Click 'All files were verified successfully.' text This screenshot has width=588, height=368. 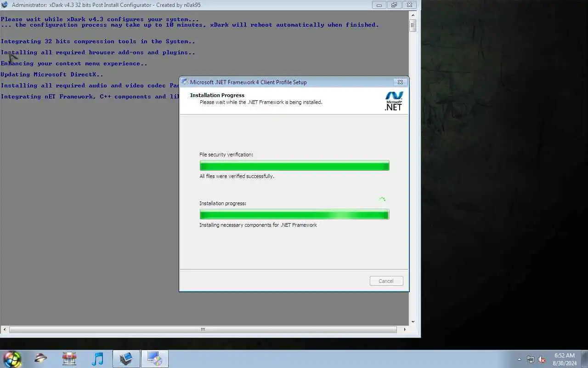(237, 176)
